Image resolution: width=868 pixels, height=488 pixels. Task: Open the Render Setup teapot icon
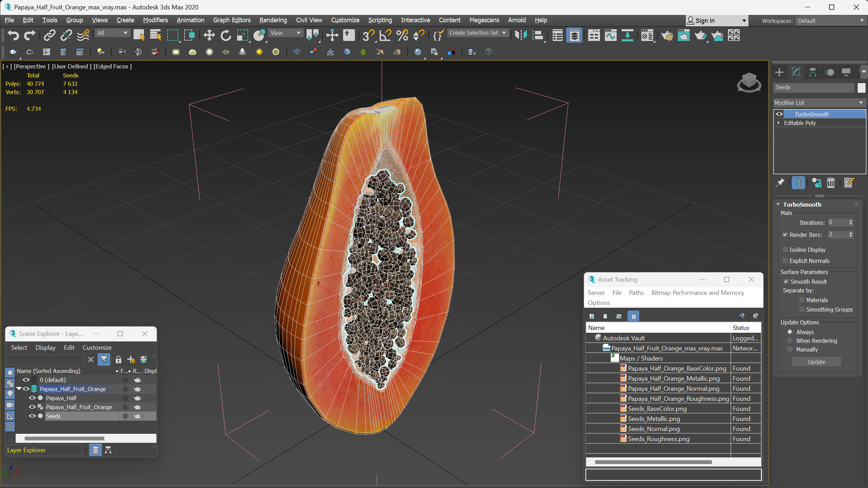click(667, 35)
